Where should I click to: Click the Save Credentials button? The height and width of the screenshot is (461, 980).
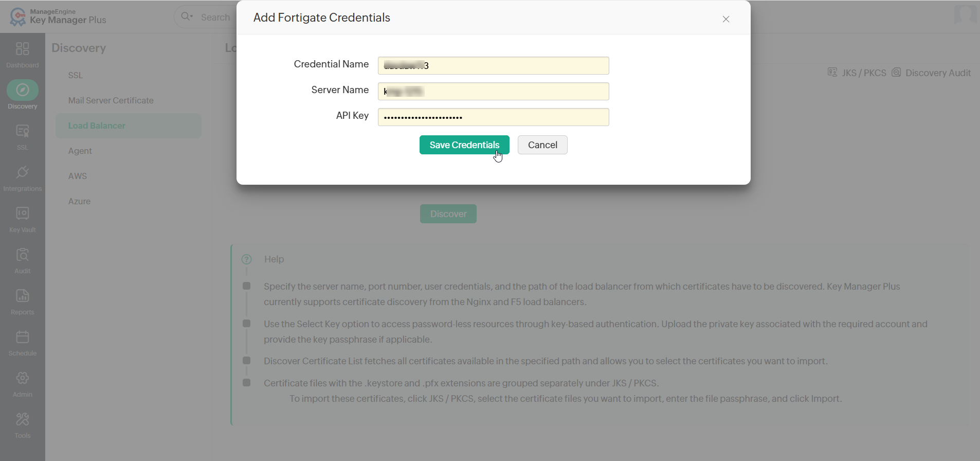[x=464, y=145]
